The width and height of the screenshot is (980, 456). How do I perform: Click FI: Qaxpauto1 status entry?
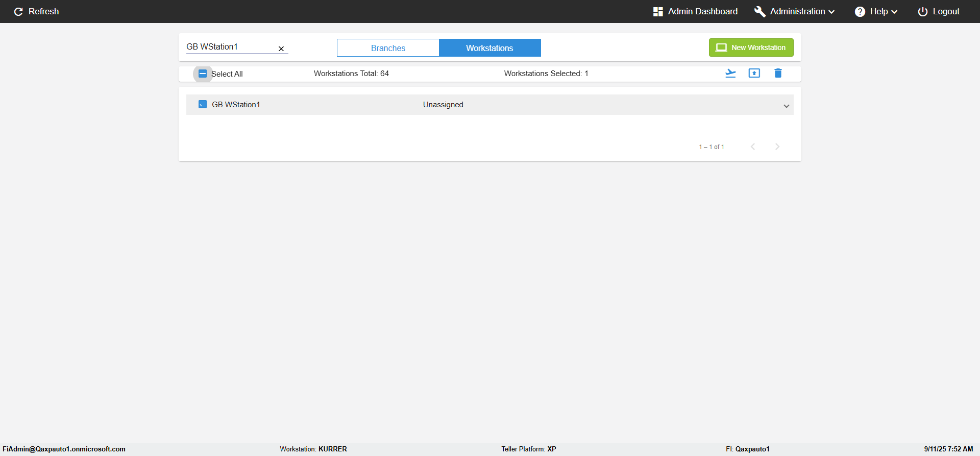(x=748, y=449)
